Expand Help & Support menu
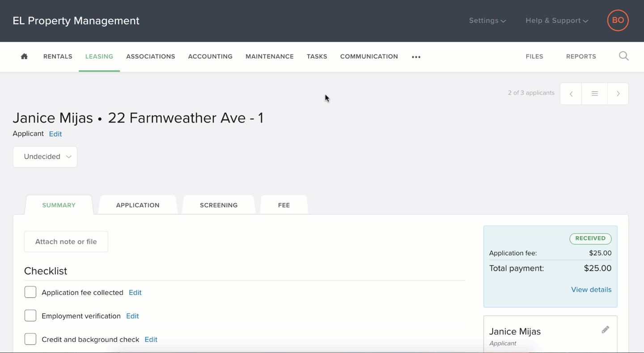The height and width of the screenshot is (353, 644). (556, 21)
